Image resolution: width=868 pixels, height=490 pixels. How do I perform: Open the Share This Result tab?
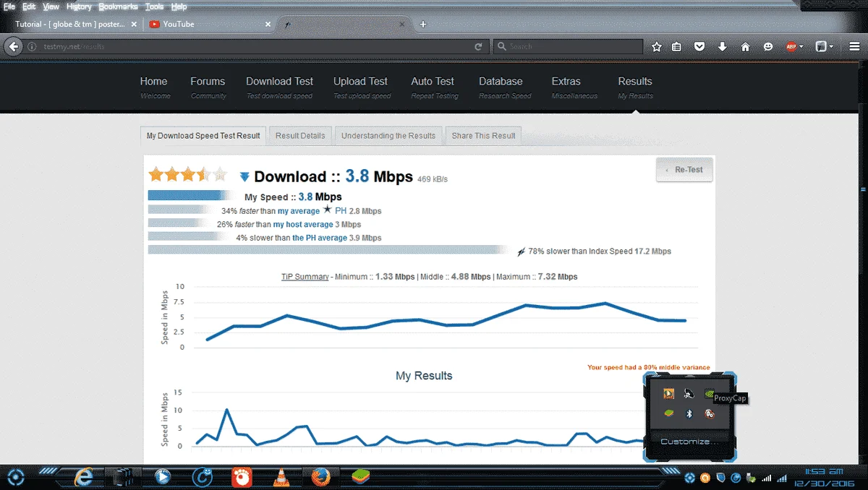(483, 135)
